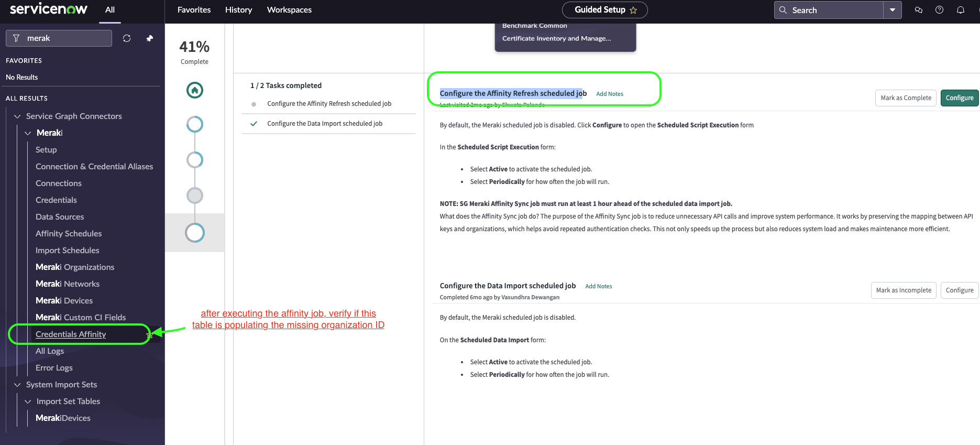Refresh the navigator filter results
Viewport: 980px width, 445px height.
point(127,38)
